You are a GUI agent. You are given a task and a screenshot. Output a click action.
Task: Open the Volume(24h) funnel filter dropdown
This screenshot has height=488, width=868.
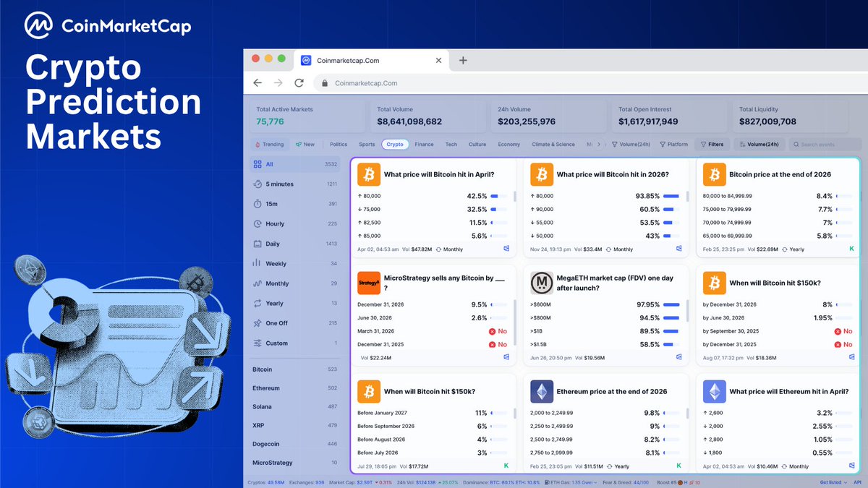tap(630, 145)
